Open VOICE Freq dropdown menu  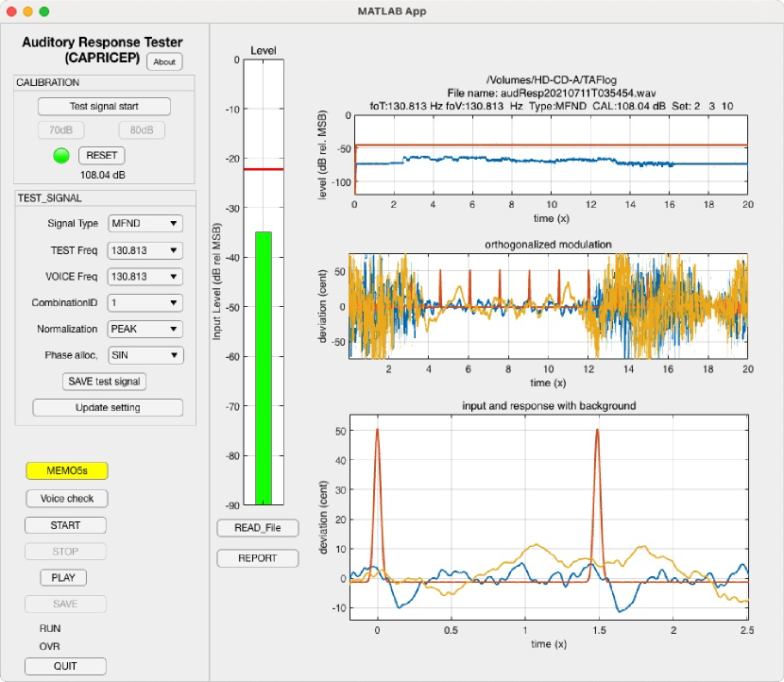point(145,277)
